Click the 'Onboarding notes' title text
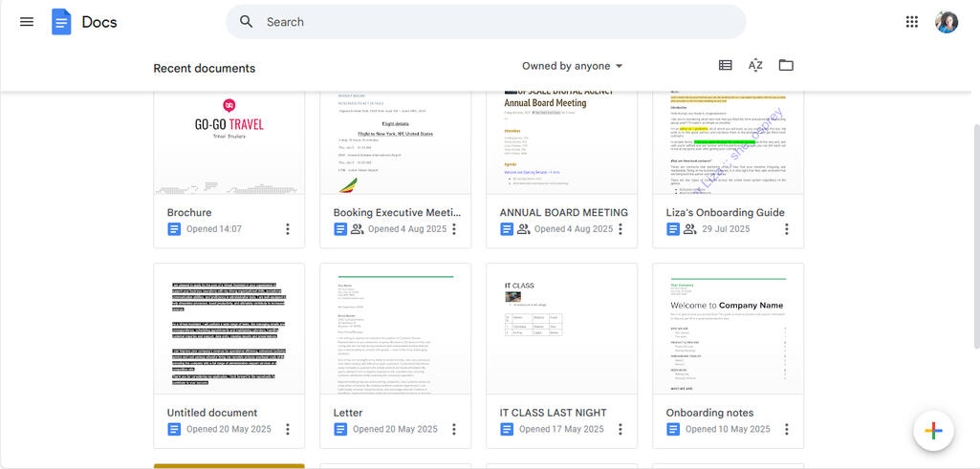This screenshot has height=469, width=980. [709, 413]
